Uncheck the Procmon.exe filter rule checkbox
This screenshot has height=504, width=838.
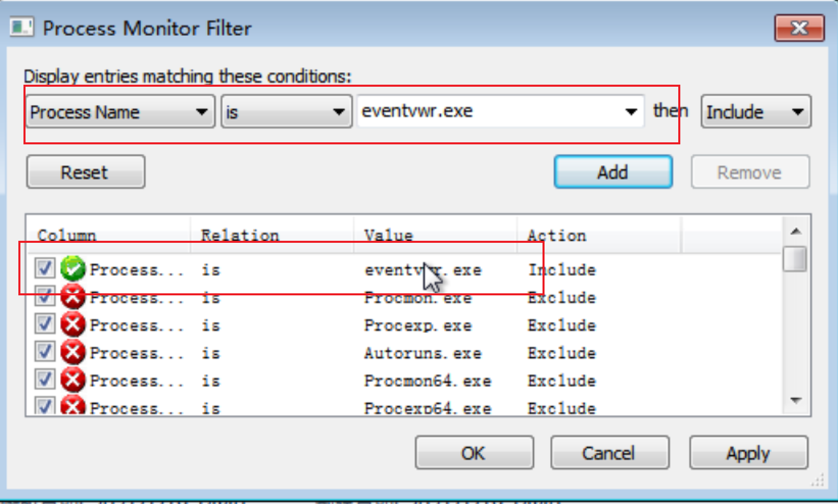(x=44, y=296)
